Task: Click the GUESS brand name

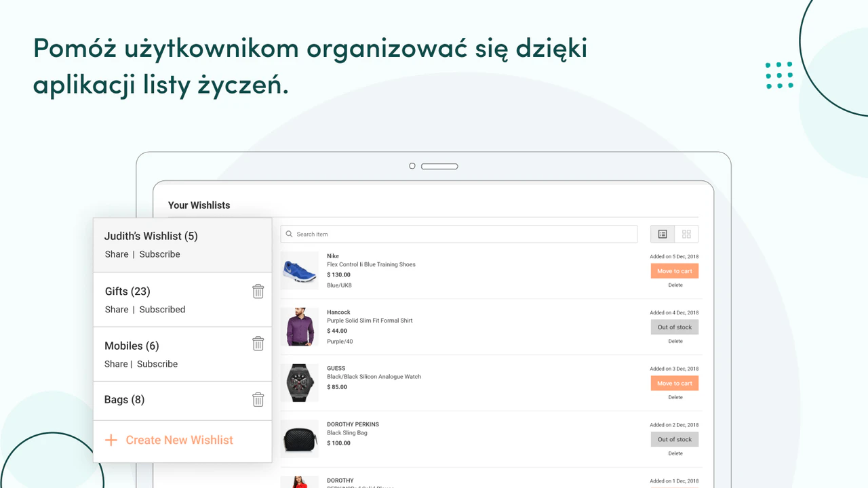Action: pos(336,369)
